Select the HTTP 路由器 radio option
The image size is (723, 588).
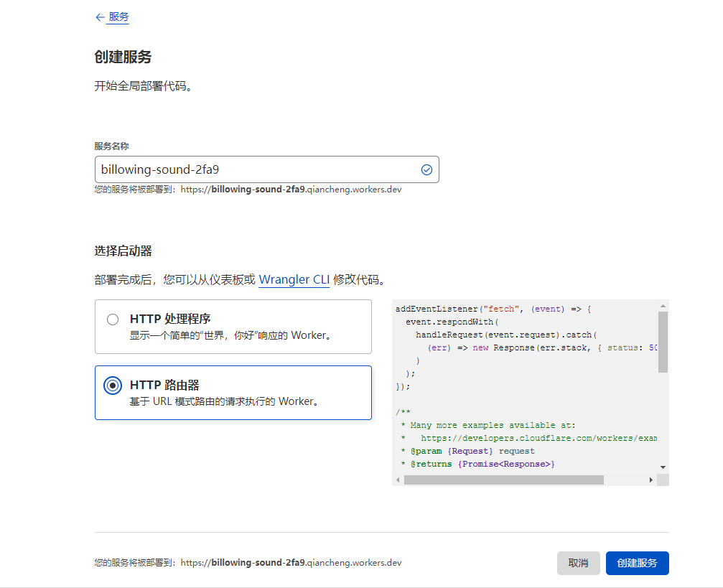113,386
